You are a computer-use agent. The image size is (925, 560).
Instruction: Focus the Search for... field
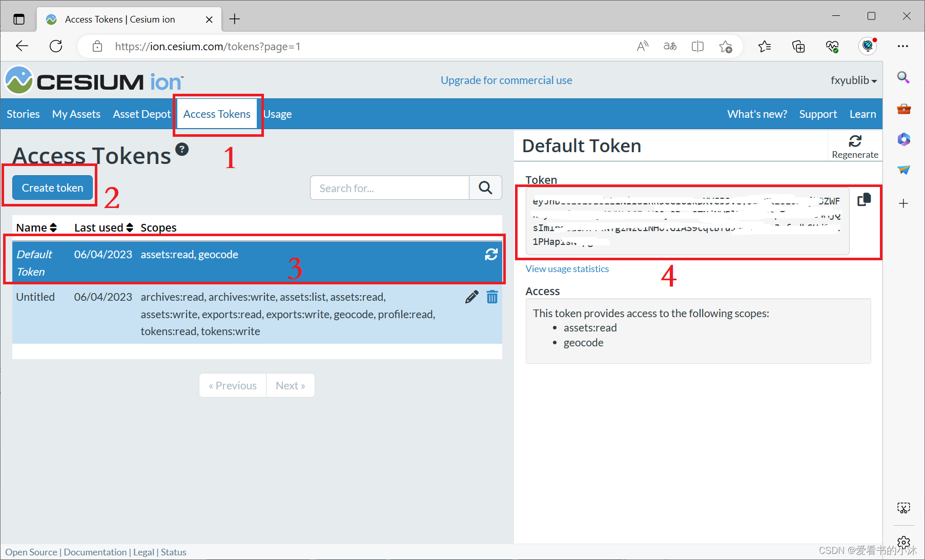[x=389, y=188]
